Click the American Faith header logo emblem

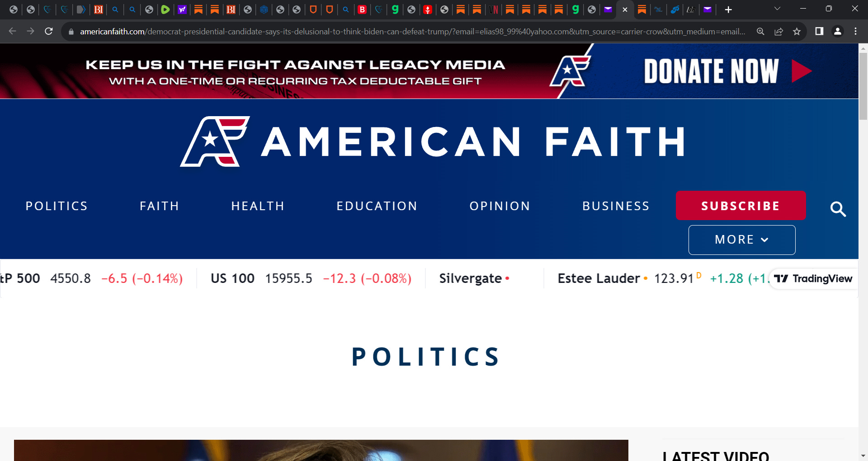(x=215, y=141)
